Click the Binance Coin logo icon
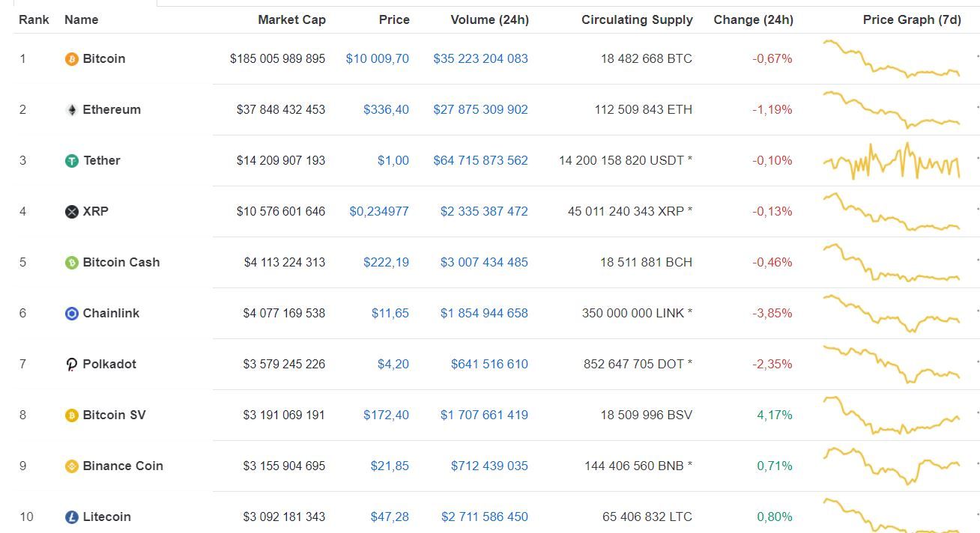 coord(72,466)
